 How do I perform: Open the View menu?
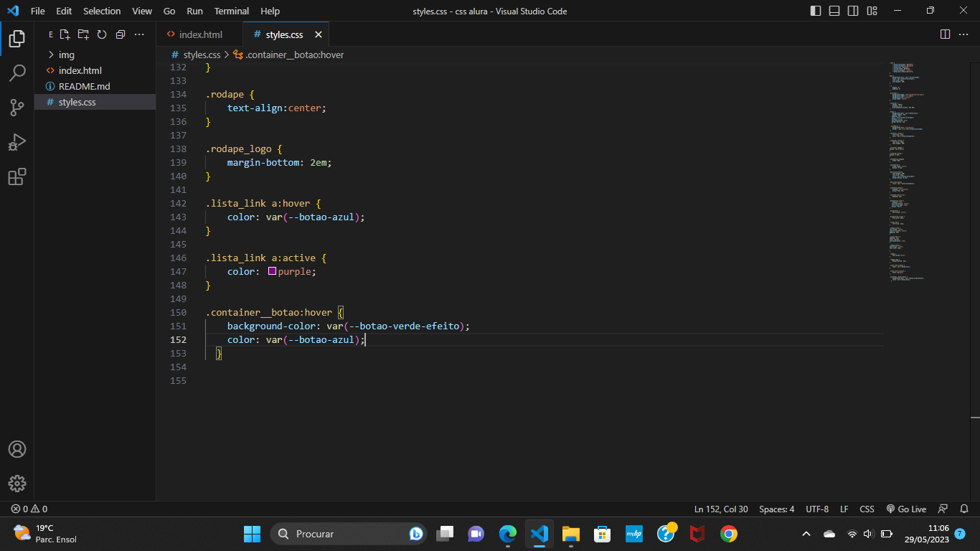point(142,11)
